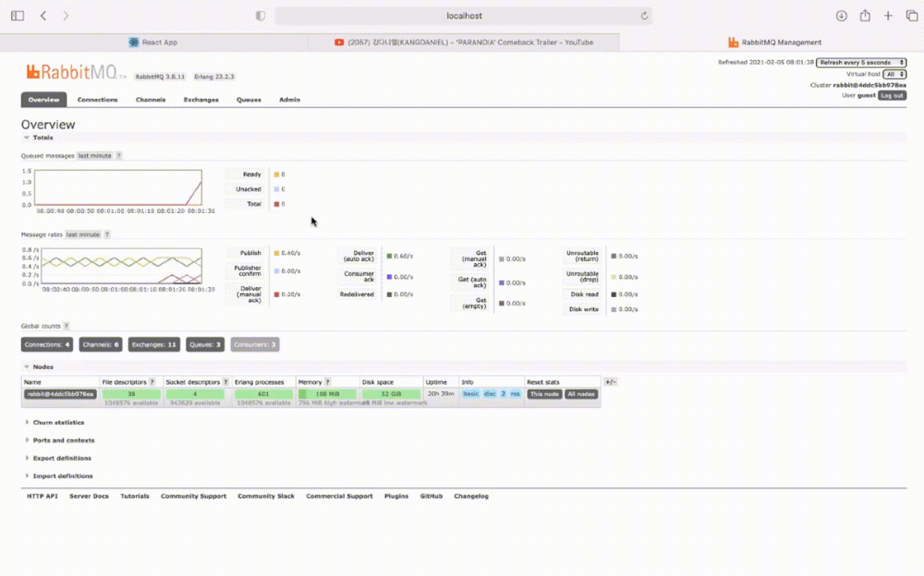Log out the guest user
The height and width of the screenshot is (576, 924).
pos(892,95)
